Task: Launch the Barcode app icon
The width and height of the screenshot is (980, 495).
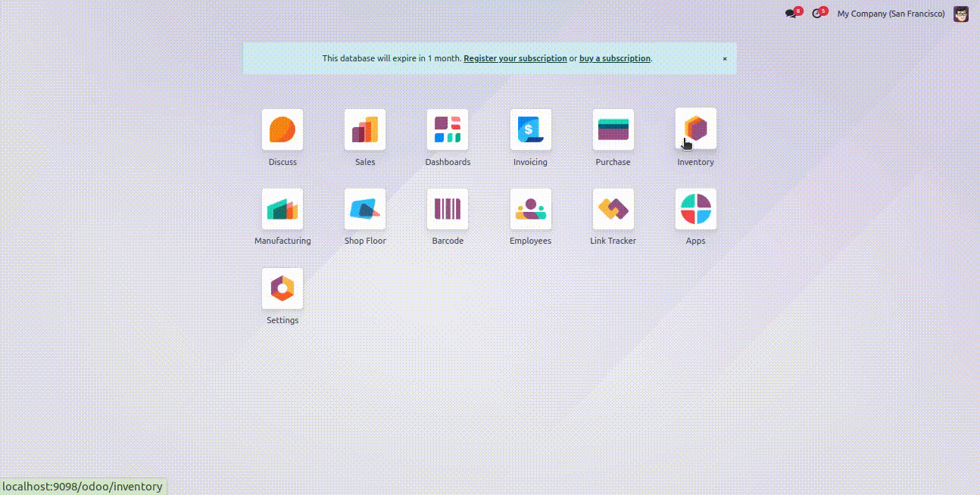Action: coord(448,209)
